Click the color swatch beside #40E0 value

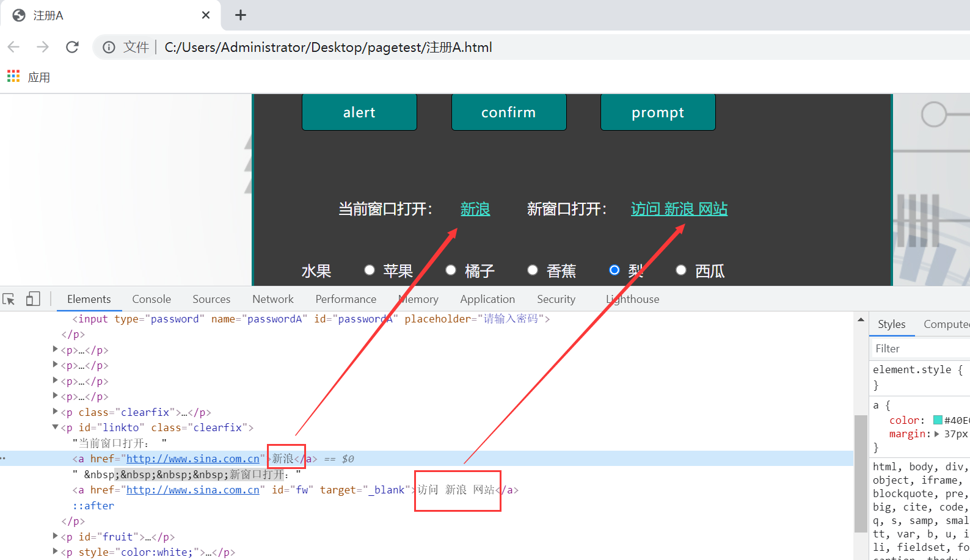pyautogui.click(x=938, y=420)
